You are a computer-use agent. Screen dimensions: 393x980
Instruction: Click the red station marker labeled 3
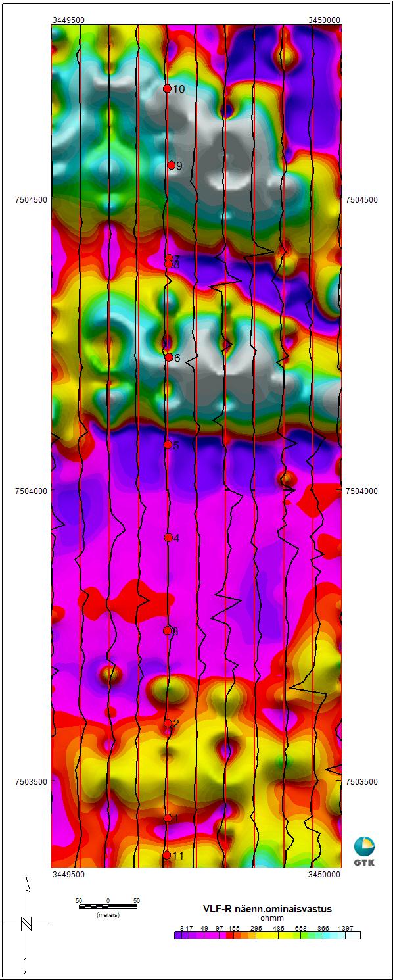tap(167, 631)
